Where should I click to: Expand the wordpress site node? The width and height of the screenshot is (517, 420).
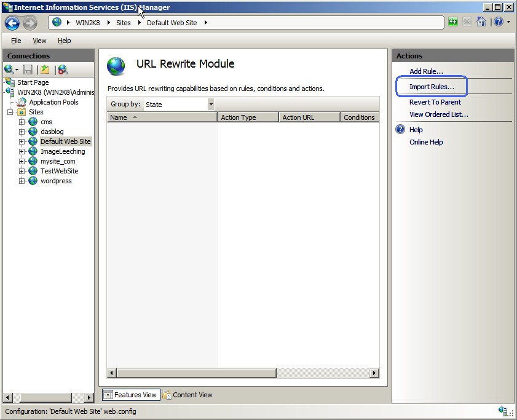coord(22,181)
